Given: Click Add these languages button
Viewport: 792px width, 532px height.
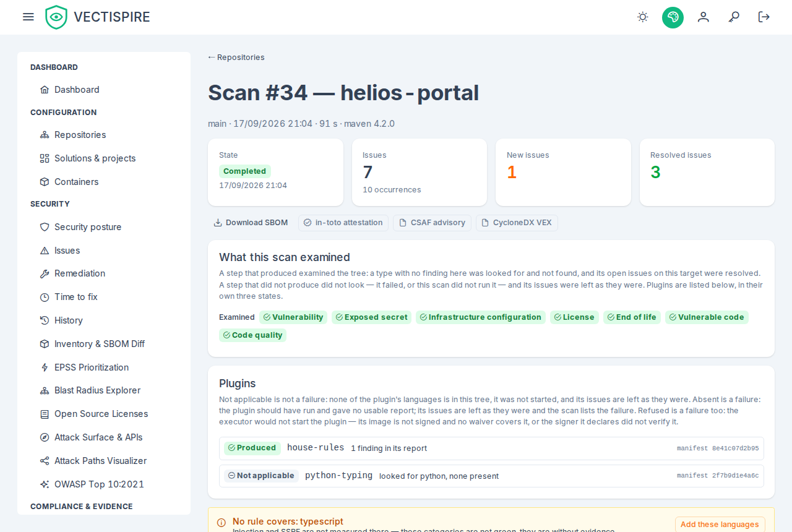Looking at the screenshot, I should (720, 524).
